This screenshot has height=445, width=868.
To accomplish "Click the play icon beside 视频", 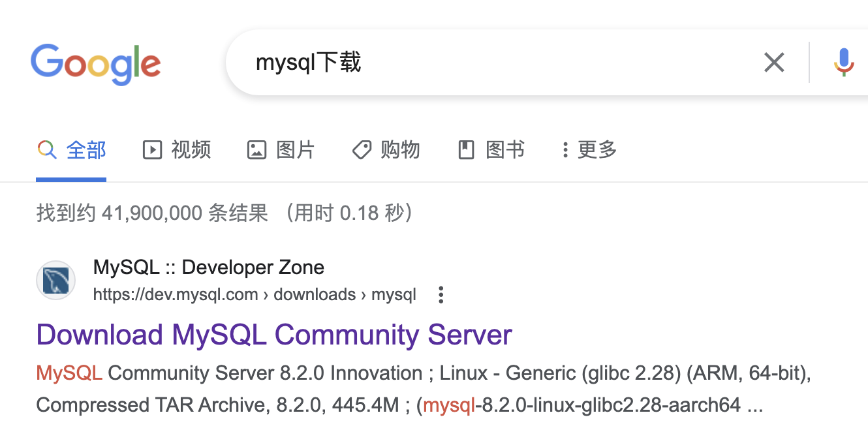I will (x=152, y=150).
